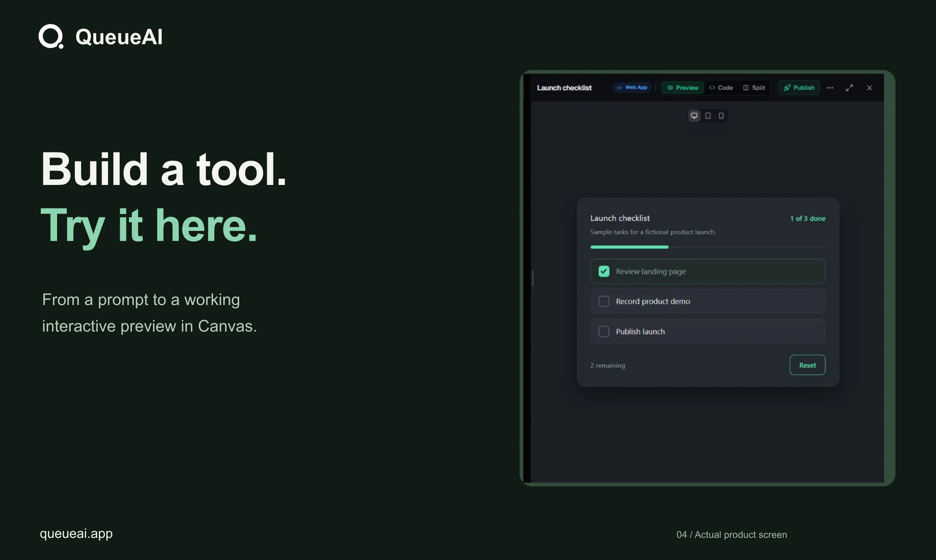Select the mobile phone viewport icon
936x560 pixels.
coord(721,115)
